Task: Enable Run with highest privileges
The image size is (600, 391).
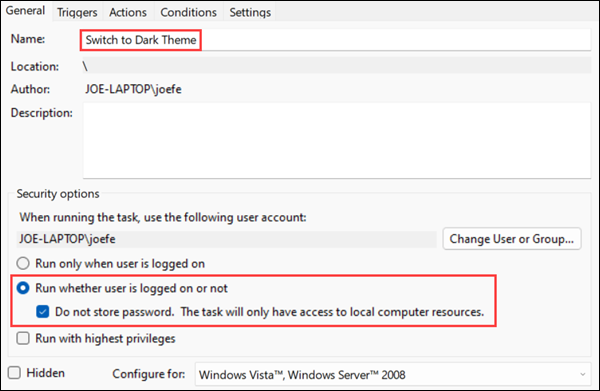Action: [23, 338]
